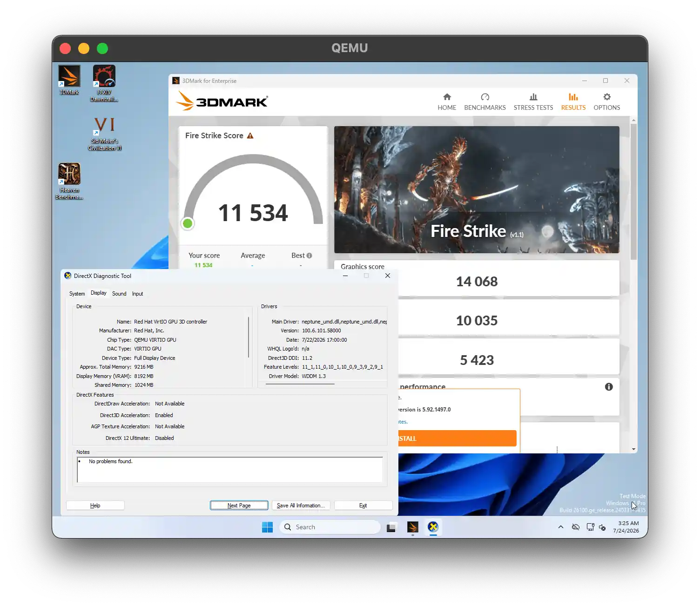Click the DirectX Diagnostic Tool title icon
700x607 pixels.
(x=68, y=276)
